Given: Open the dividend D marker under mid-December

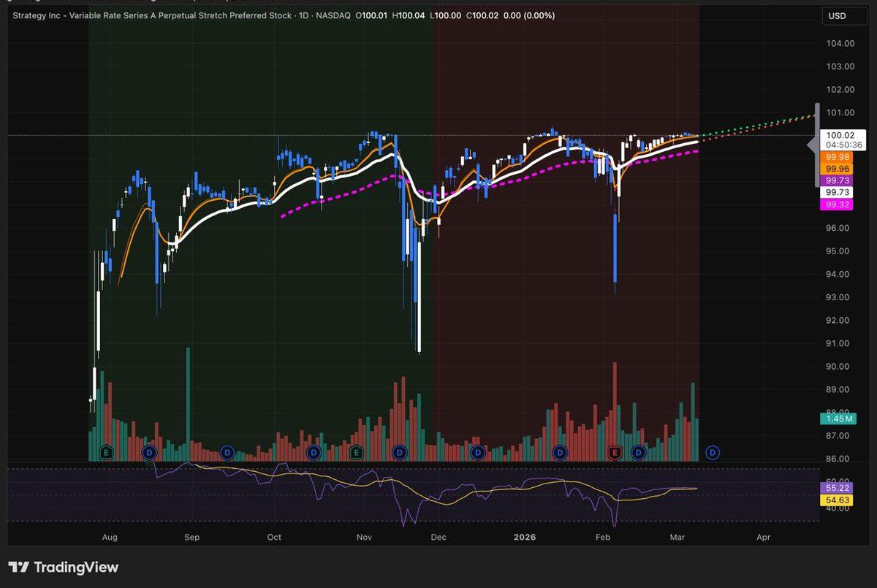Looking at the screenshot, I should [x=477, y=453].
